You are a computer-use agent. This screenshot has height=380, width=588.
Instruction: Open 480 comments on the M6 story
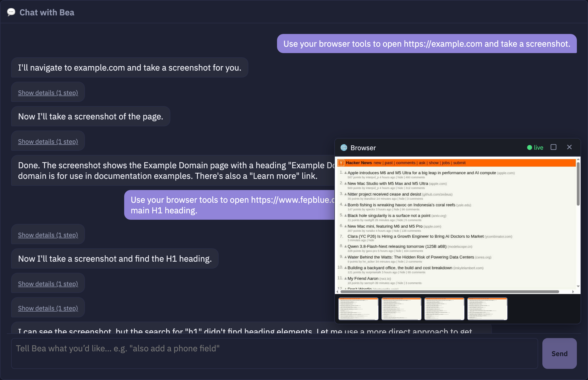(415, 178)
